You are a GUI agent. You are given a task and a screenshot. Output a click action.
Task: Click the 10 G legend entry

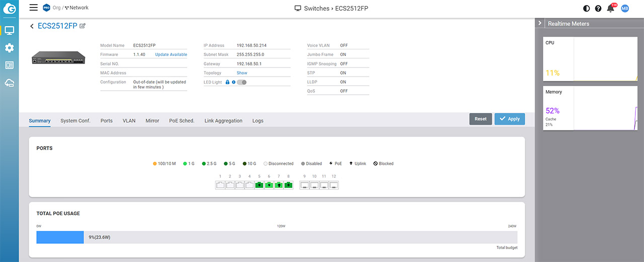click(250, 164)
